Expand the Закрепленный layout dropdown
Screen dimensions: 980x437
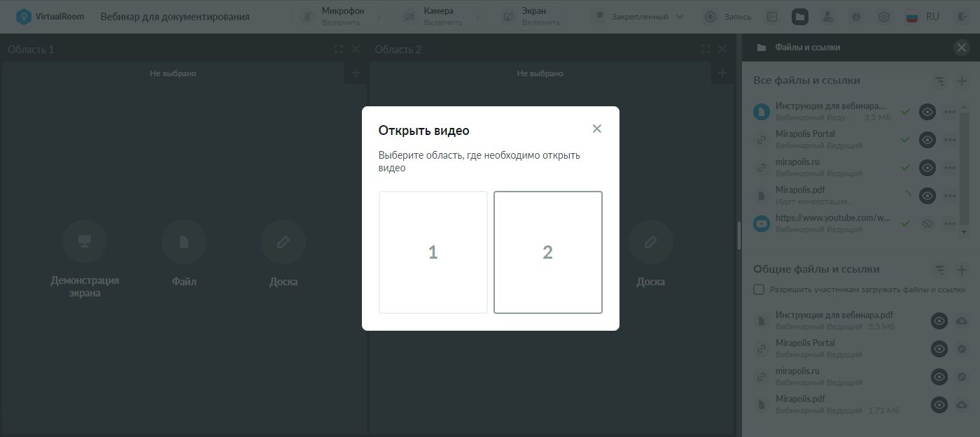pos(639,17)
